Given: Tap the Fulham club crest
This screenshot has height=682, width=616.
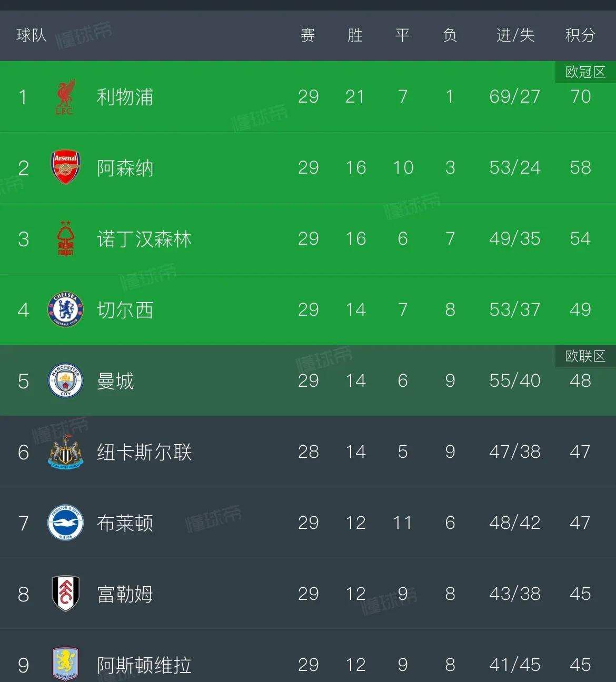Looking at the screenshot, I should [66, 594].
